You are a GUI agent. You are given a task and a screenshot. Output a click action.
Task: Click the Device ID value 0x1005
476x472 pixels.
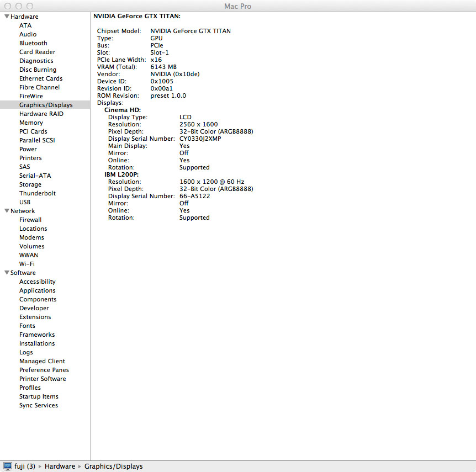161,81
